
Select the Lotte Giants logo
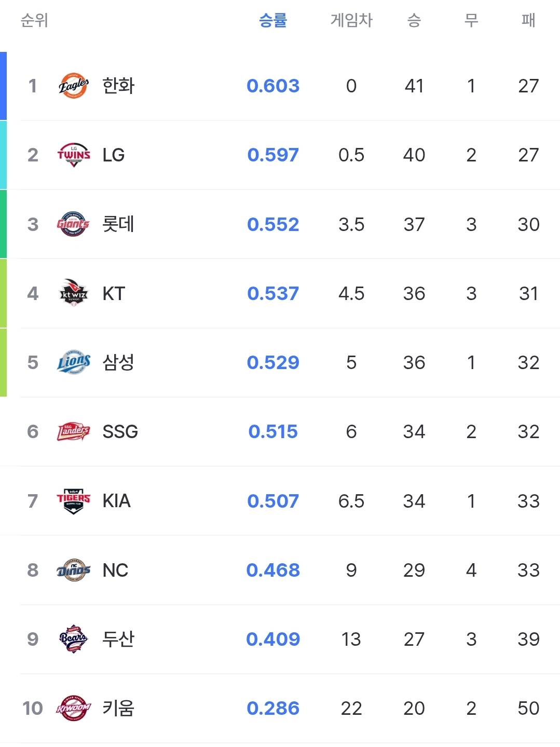point(73,224)
